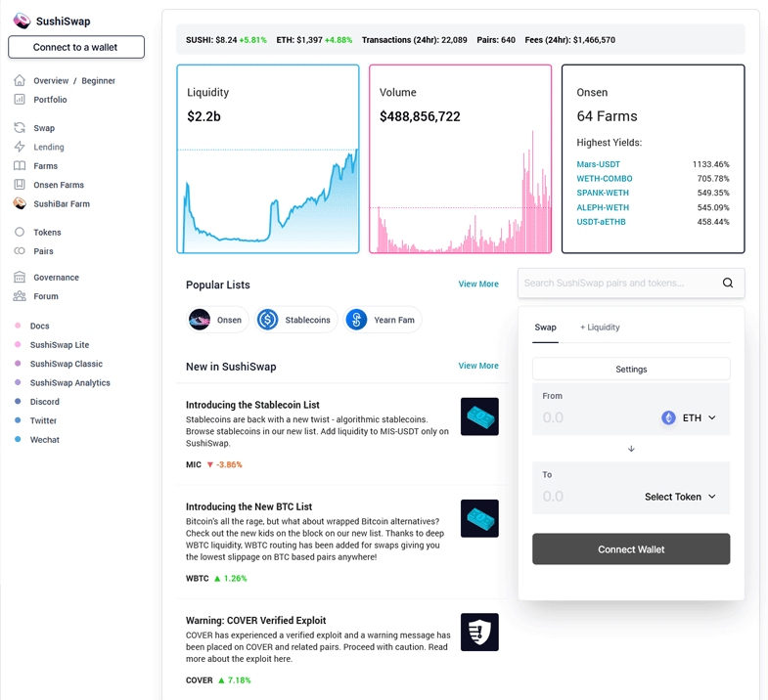Image resolution: width=768 pixels, height=700 pixels.
Task: Switch to the Swap tab
Action: tap(545, 327)
